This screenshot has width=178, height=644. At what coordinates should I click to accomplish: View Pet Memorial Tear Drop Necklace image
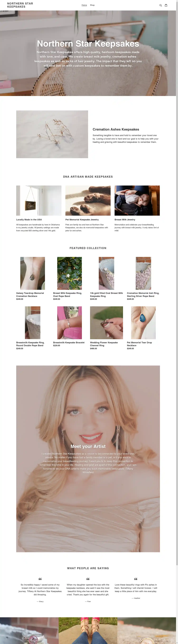(x=143, y=323)
